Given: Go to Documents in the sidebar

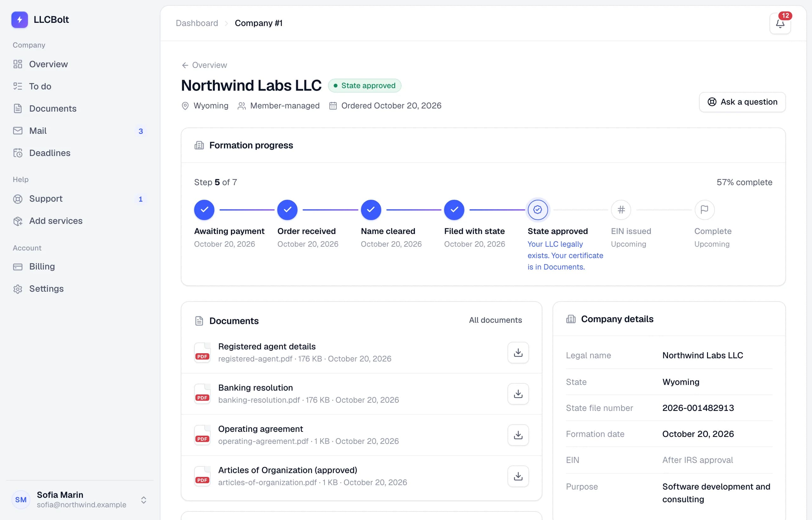Looking at the screenshot, I should [x=80, y=108].
